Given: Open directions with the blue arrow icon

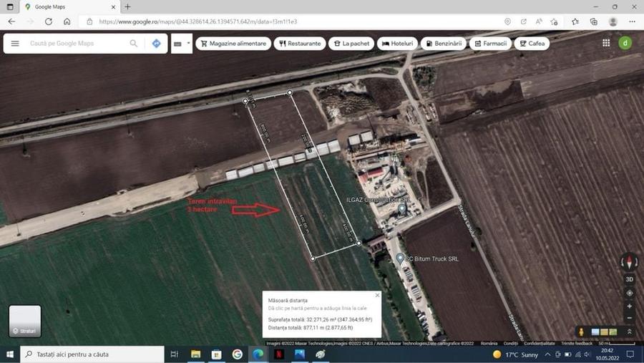Looking at the screenshot, I should point(157,43).
